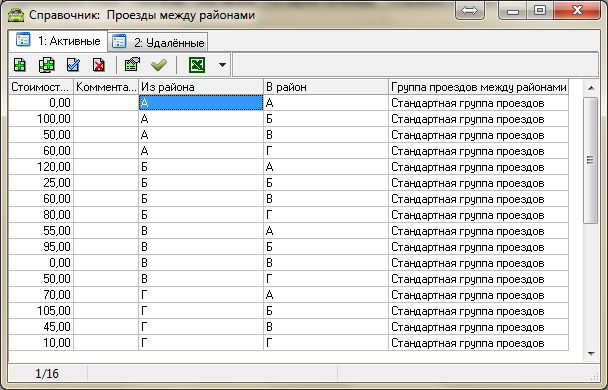This screenshot has height=390, width=608.
Task: Select the cost cell 70,00
Action: coord(41,295)
